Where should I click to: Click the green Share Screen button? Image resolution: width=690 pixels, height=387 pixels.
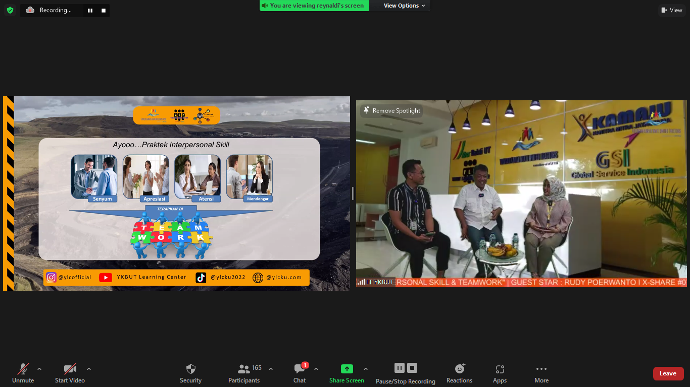coord(347,373)
